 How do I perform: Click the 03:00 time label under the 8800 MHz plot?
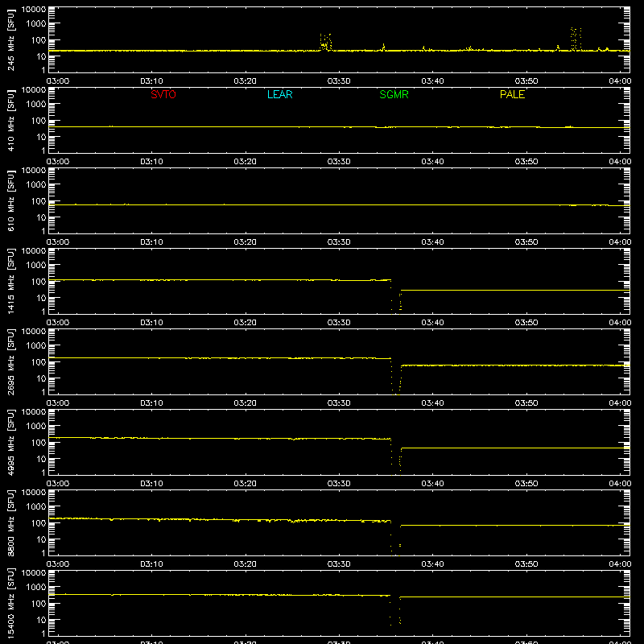tap(58, 564)
